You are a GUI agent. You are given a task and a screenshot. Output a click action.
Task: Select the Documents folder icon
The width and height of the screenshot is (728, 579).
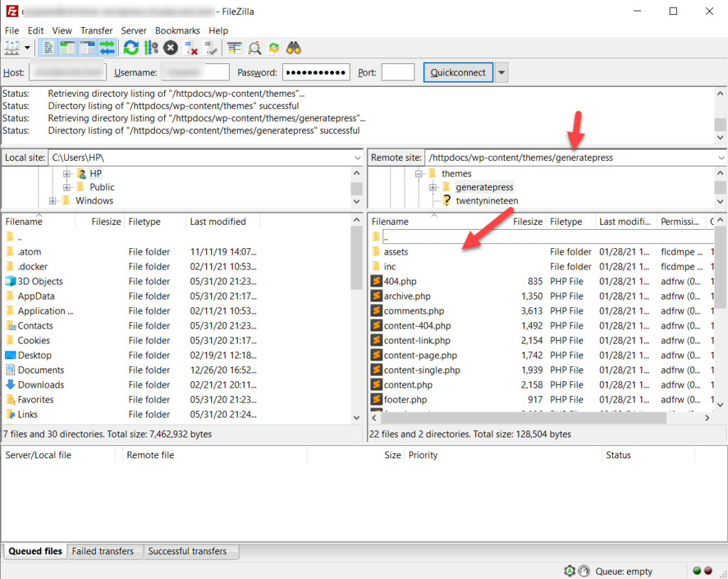click(x=10, y=370)
